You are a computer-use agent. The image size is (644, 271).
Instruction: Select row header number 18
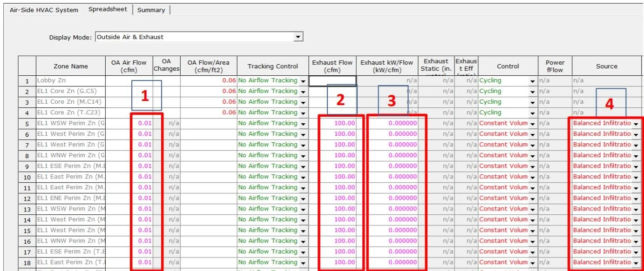coord(27,263)
